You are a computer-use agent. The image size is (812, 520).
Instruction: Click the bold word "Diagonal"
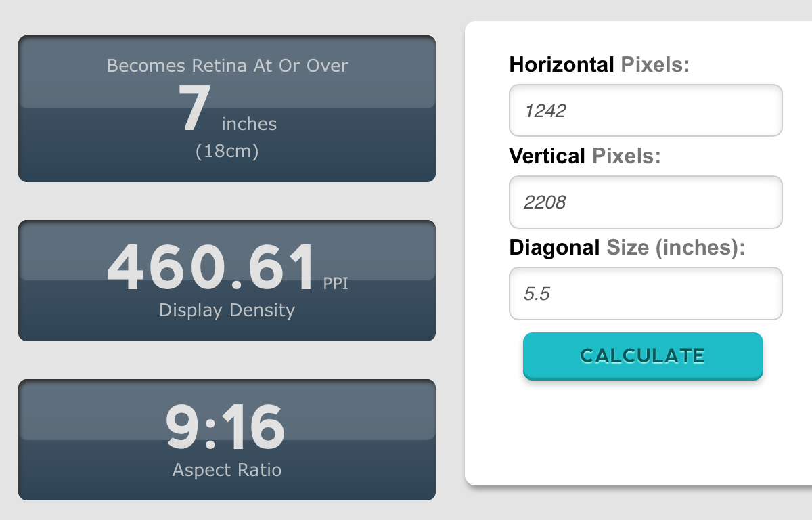coord(554,248)
